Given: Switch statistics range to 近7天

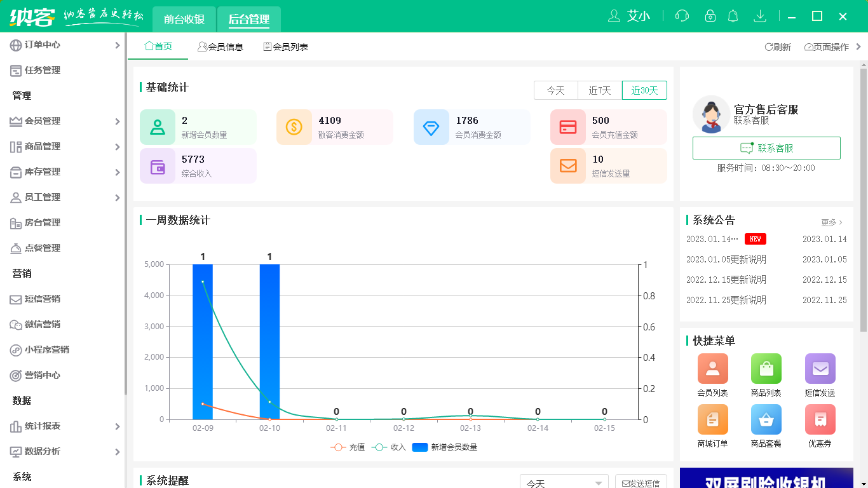Looking at the screenshot, I should click(599, 90).
